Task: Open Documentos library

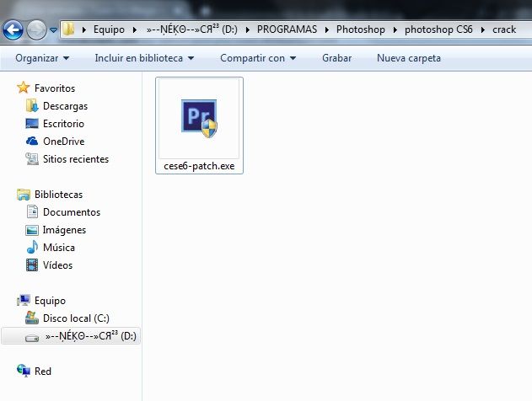Action: click(72, 212)
